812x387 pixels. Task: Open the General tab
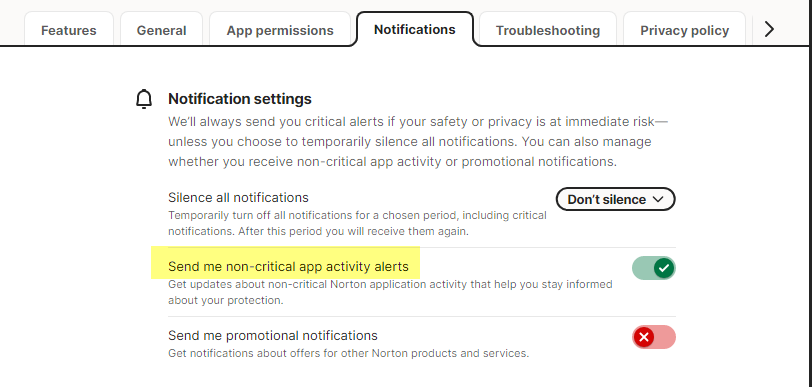162,29
